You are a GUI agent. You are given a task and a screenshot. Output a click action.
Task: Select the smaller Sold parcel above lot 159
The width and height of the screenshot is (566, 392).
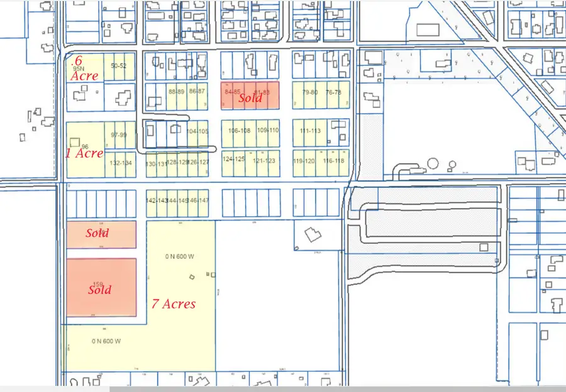click(99, 233)
